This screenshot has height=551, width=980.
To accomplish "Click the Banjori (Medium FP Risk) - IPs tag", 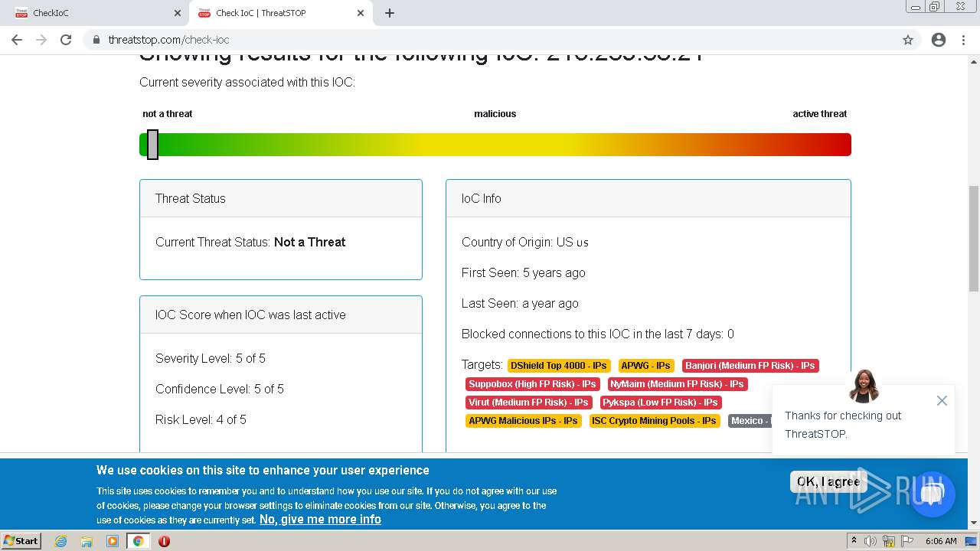I will (750, 366).
